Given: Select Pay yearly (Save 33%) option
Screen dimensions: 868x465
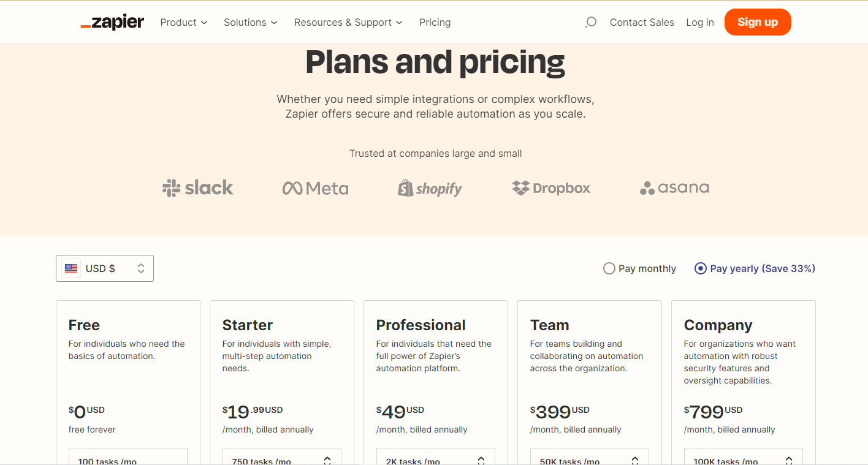Looking at the screenshot, I should pyautogui.click(x=755, y=268).
